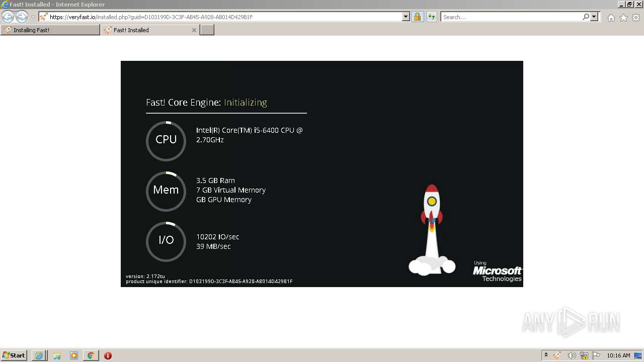Click the rocket illustration

point(432,230)
